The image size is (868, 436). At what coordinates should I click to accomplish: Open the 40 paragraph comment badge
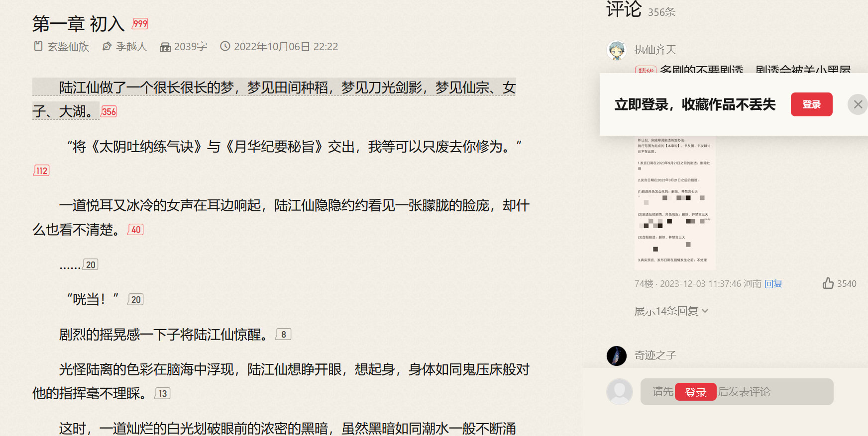point(135,230)
